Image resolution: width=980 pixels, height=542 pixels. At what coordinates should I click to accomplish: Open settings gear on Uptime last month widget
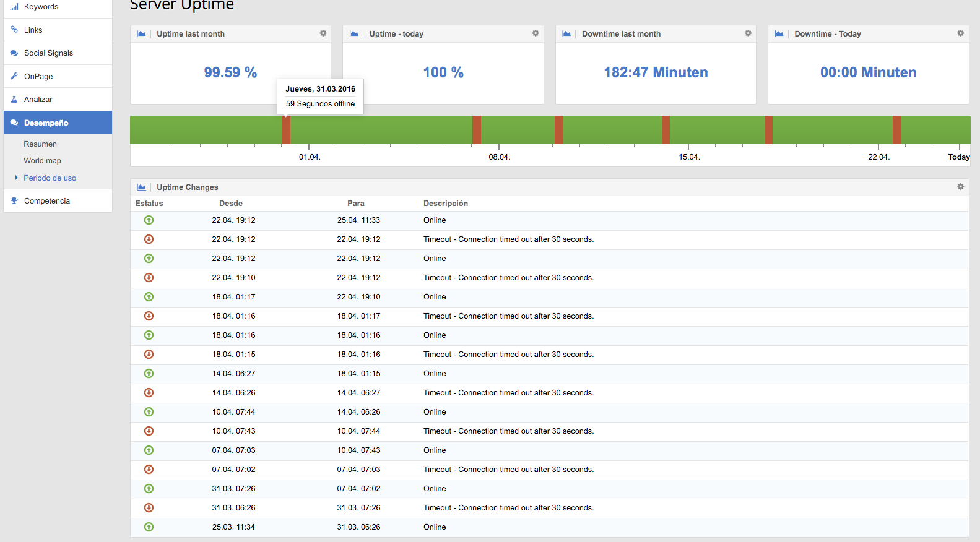(x=323, y=33)
